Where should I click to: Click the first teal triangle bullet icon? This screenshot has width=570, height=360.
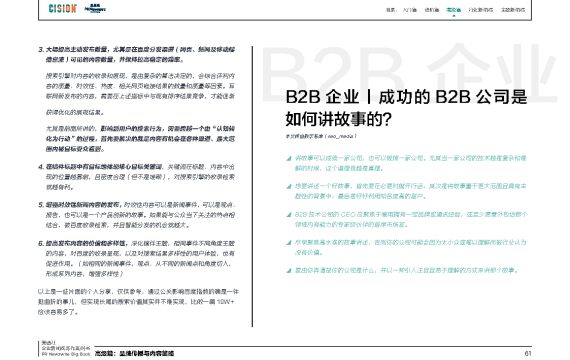tap(289, 158)
